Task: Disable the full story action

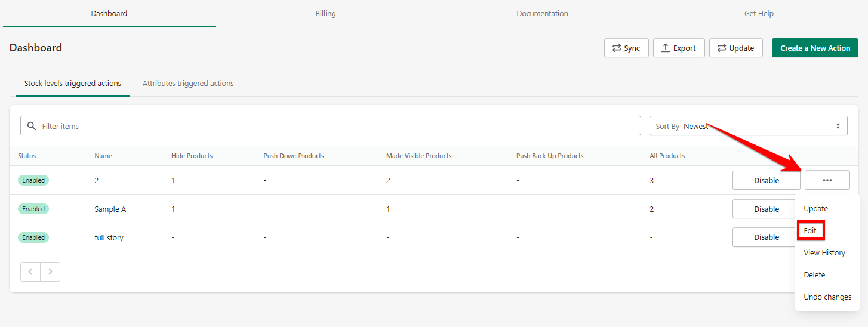Action: point(766,237)
